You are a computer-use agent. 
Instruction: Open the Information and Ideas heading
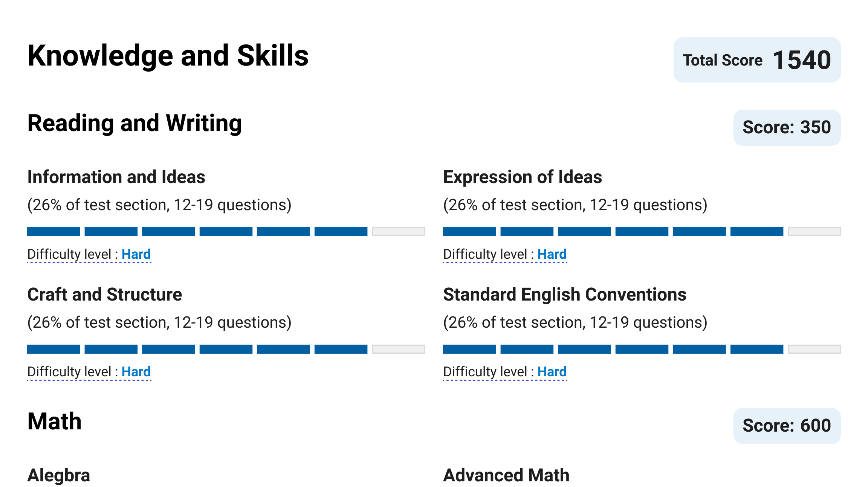[116, 177]
